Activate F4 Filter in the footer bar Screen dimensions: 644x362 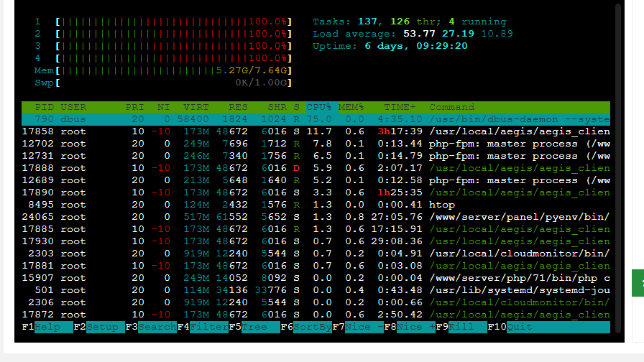[x=203, y=327]
